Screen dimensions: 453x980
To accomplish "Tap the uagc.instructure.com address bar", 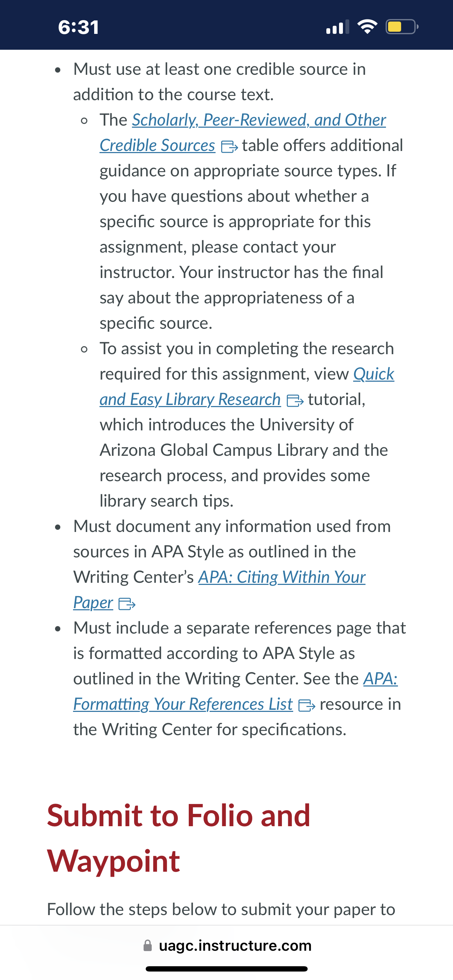I will coord(227,945).
